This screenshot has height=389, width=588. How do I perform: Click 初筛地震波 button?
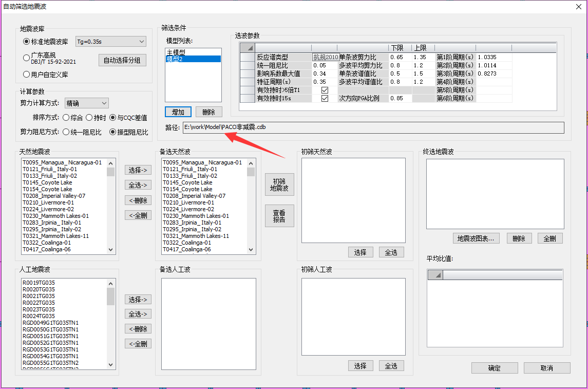[x=279, y=184]
